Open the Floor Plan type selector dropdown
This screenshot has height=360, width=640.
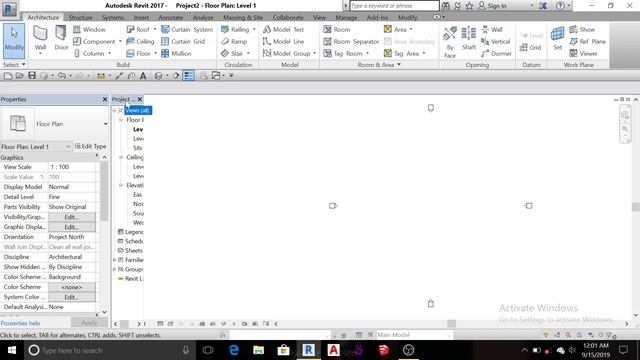point(105,124)
